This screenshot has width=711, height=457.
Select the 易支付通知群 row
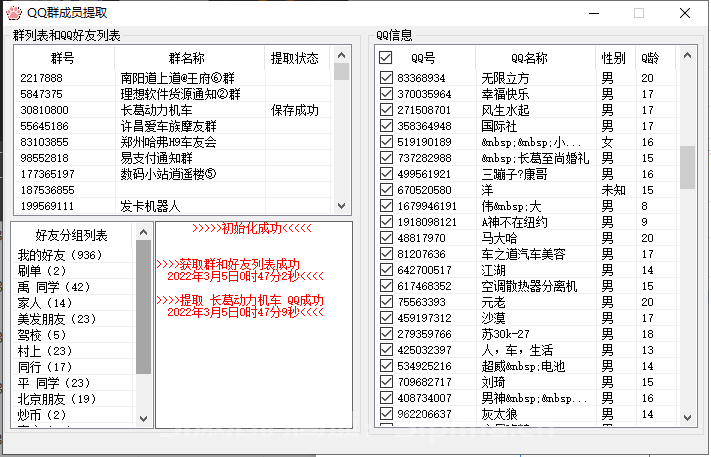tap(172, 158)
